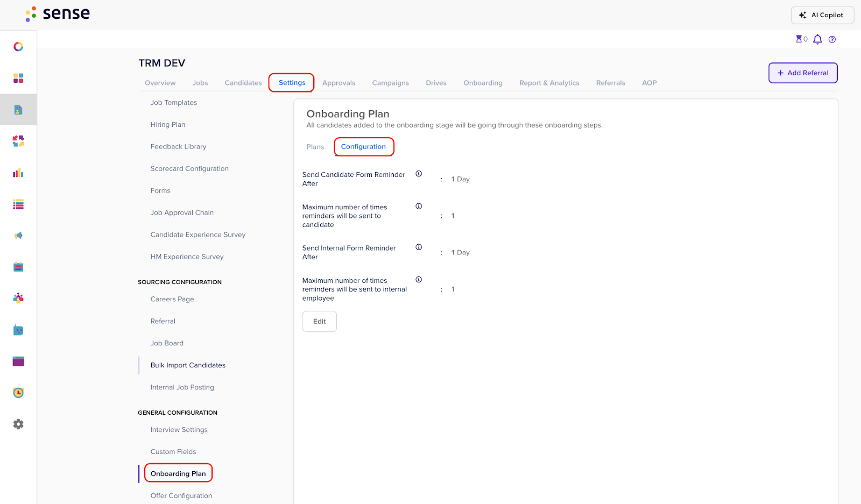Image resolution: width=861 pixels, height=504 pixels.
Task: Click info icon beside Send Candidate Form Reminder
Action: (419, 174)
